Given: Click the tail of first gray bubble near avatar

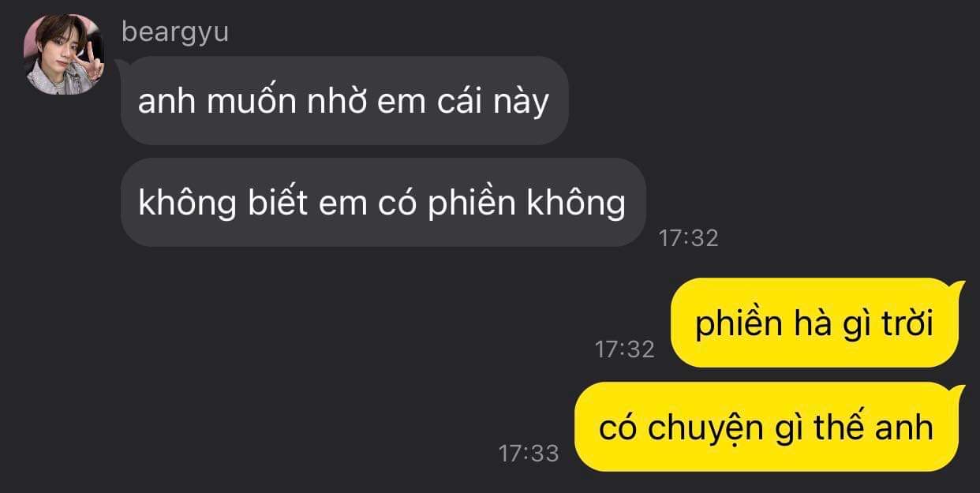Looking at the screenshot, I should point(122,63).
